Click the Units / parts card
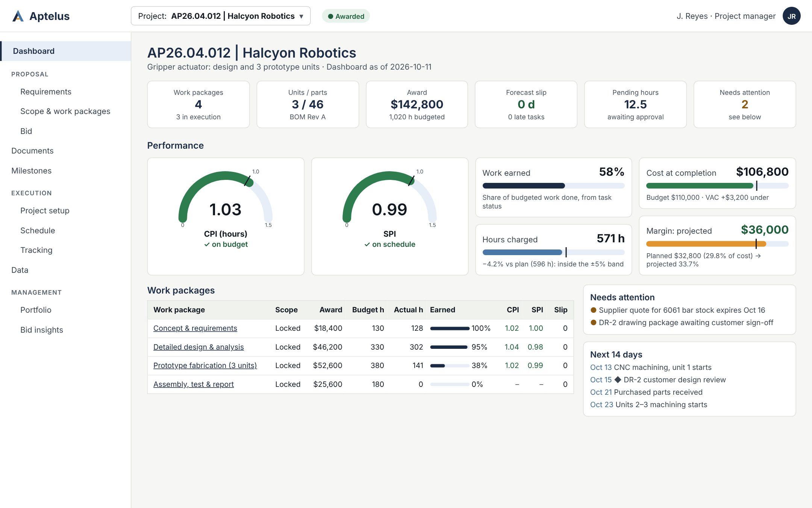 308,105
